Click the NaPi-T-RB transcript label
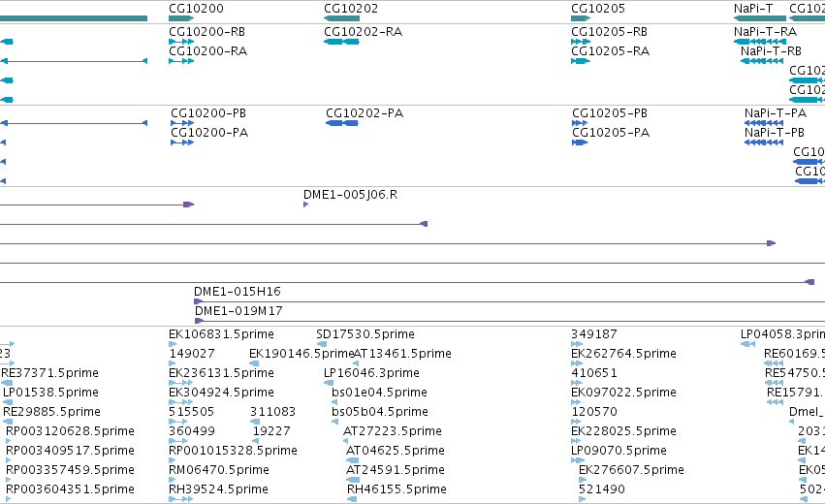Image resolution: width=825 pixels, height=504 pixels. pos(771,51)
